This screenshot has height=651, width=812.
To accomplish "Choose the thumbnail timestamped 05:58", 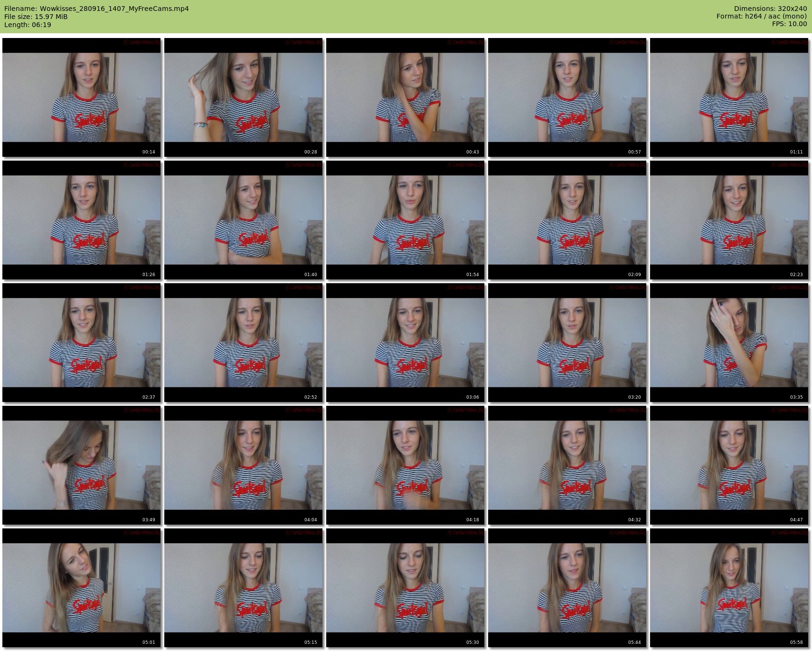I will tap(729, 588).
